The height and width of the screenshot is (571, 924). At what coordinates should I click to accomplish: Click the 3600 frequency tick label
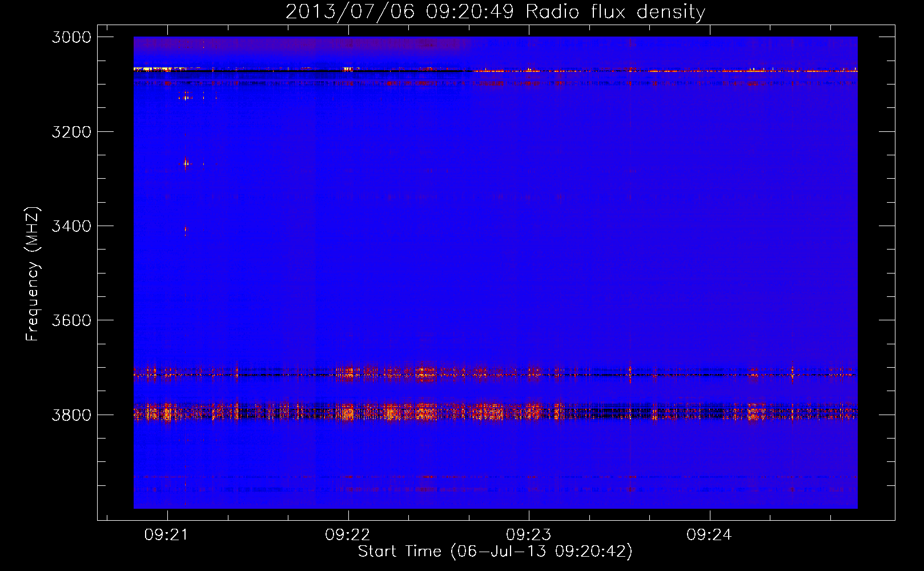[71, 320]
